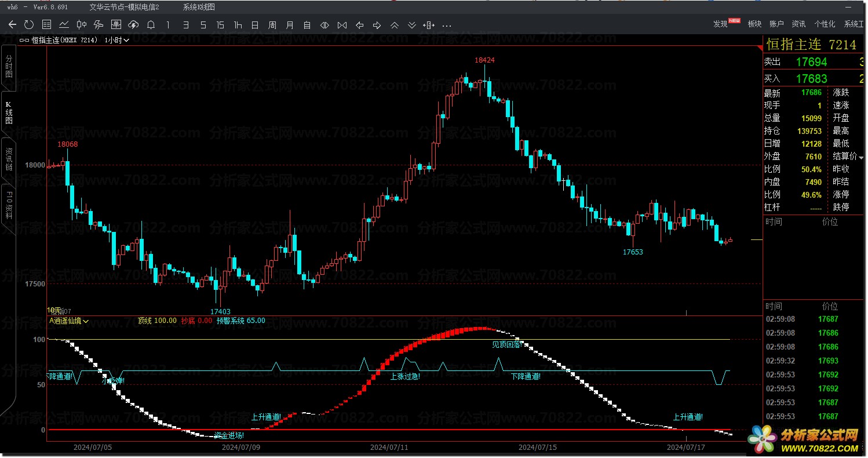868x458 pixels.
Task: Click the 17403 low price label
Action: pyautogui.click(x=220, y=311)
